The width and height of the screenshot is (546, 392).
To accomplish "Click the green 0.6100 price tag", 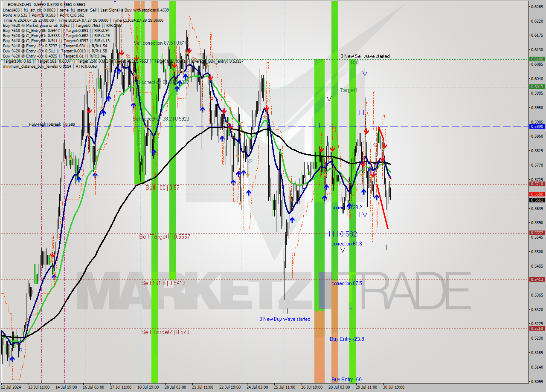I will point(537,59).
